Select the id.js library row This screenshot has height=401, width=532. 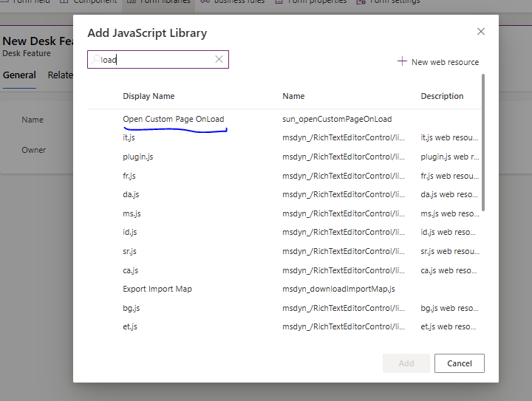tap(284, 232)
